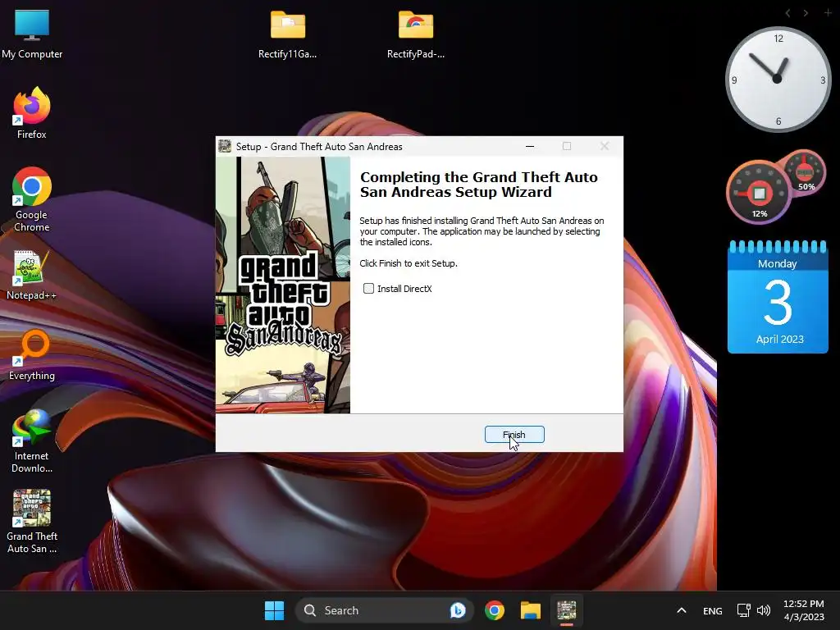Click the analog clock gadget
Viewport: 840px width, 630px height.
point(778,80)
